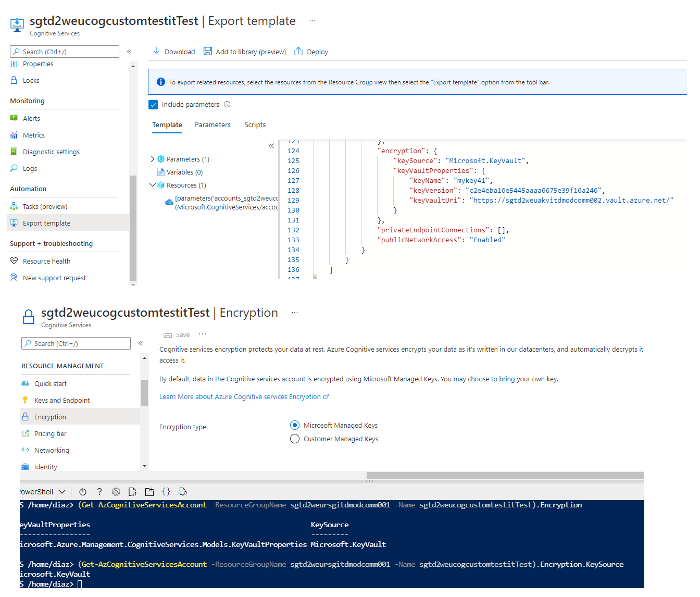Switch to the Parameters tab
This screenshot has height=597, width=700.
[213, 125]
